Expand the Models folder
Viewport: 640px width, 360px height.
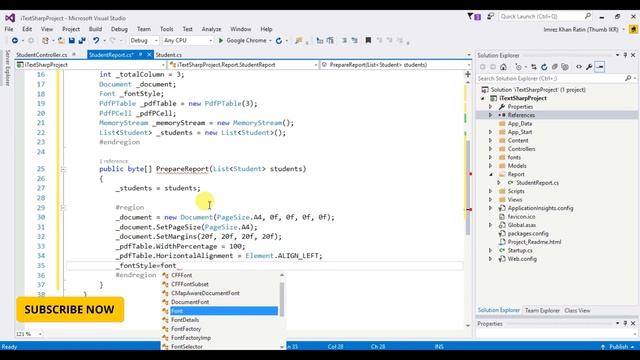point(491,166)
